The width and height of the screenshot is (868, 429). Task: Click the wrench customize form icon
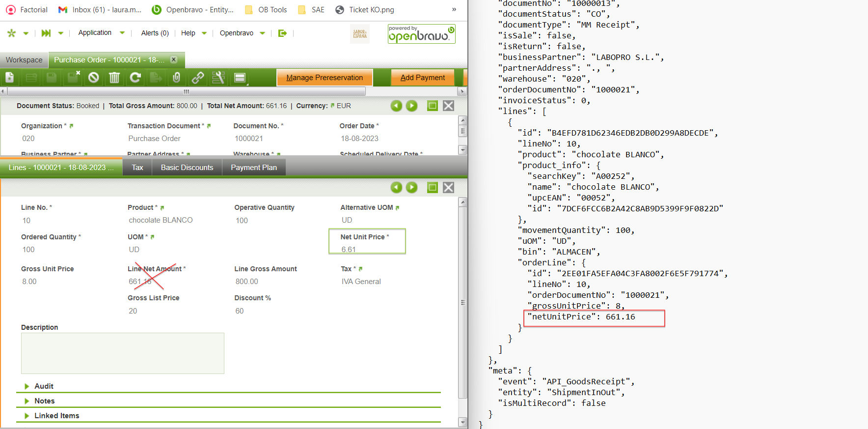click(x=218, y=78)
